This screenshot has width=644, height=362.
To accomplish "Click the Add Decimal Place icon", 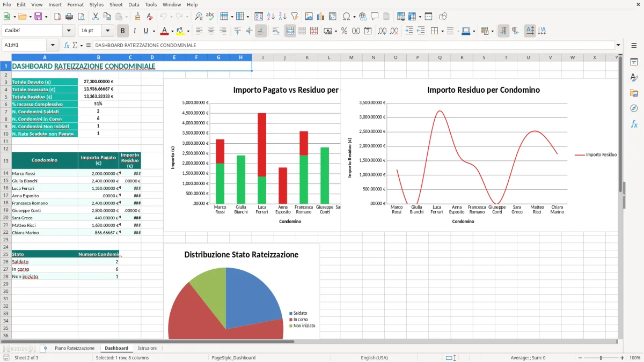I will coord(382,31).
